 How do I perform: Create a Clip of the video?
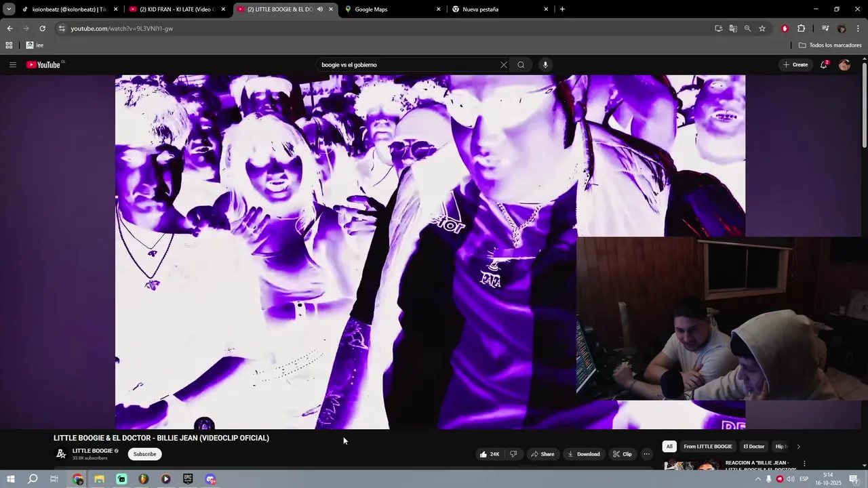tap(622, 454)
